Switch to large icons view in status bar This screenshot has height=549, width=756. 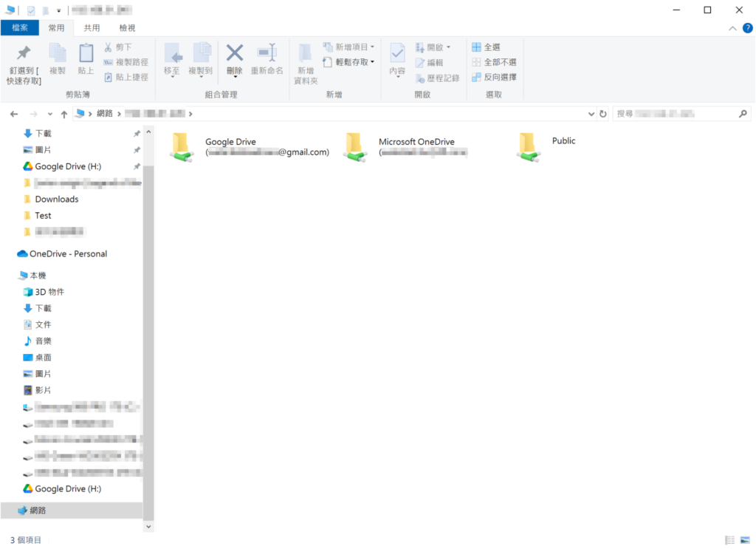(x=744, y=540)
